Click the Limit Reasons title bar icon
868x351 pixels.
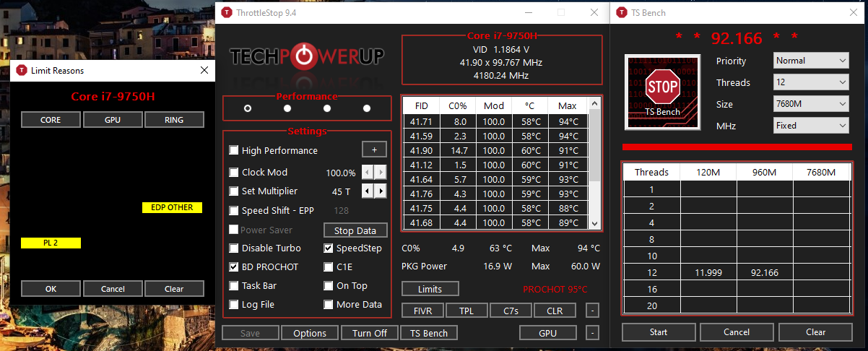click(22, 70)
